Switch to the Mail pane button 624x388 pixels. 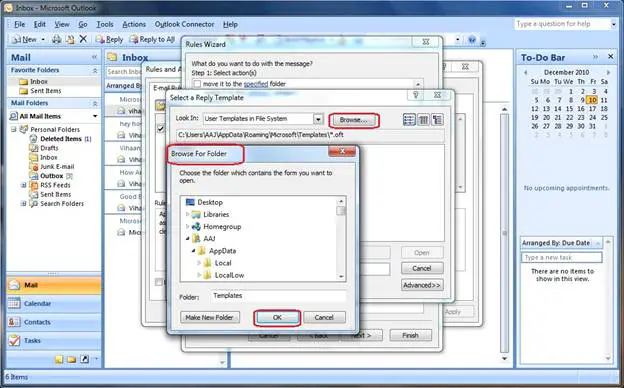click(54, 285)
